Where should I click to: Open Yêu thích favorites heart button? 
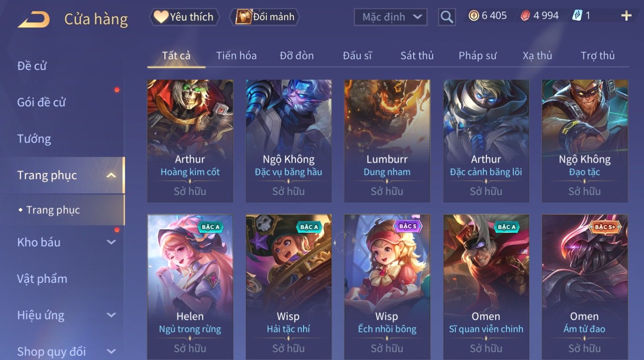click(x=184, y=17)
